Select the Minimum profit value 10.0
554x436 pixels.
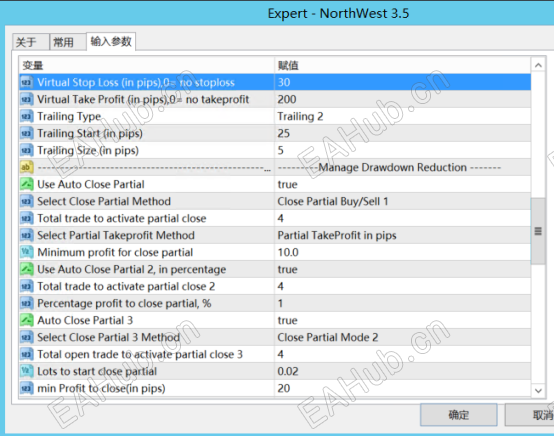403,252
